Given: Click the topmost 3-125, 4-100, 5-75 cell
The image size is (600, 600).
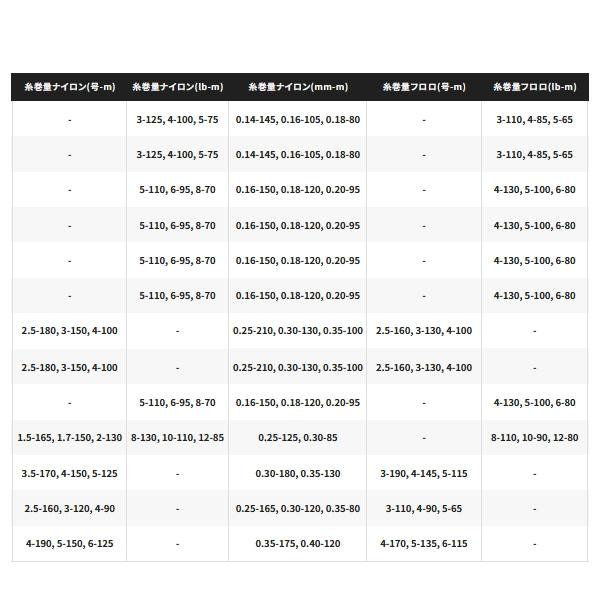Looking at the screenshot, I should tap(177, 120).
